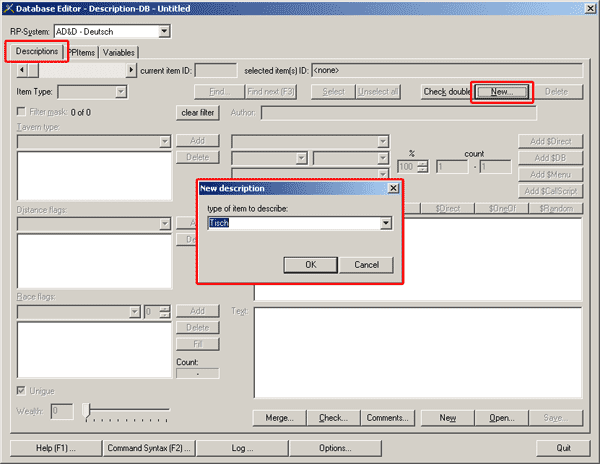
Task: Click the New... button near Check double
Action: click(502, 92)
